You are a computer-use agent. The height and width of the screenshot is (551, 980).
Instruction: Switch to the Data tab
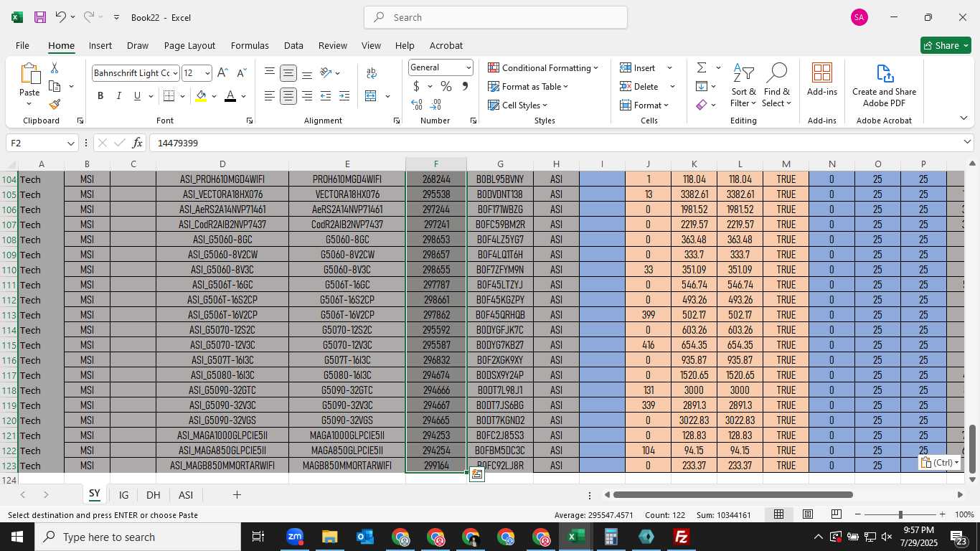tap(293, 45)
